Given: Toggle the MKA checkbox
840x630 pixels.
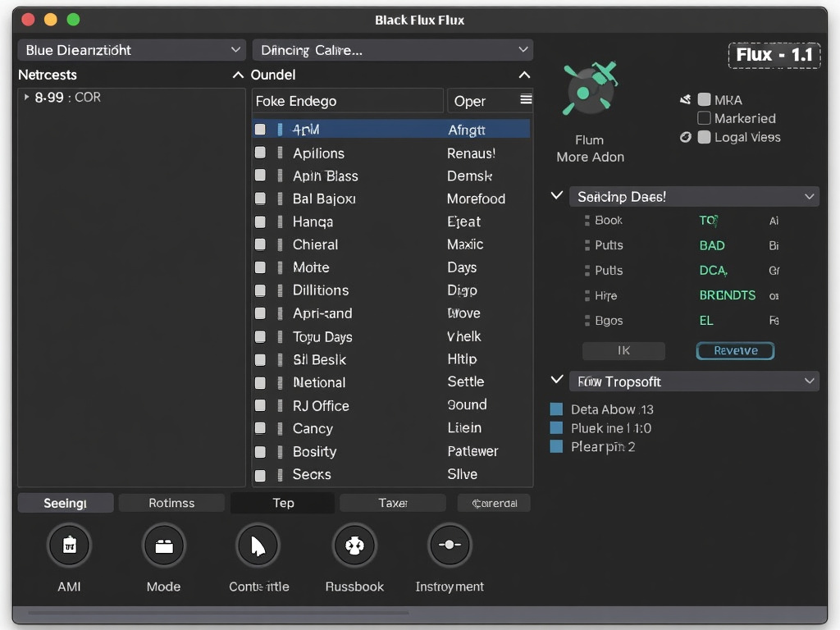Looking at the screenshot, I should tap(705, 99).
